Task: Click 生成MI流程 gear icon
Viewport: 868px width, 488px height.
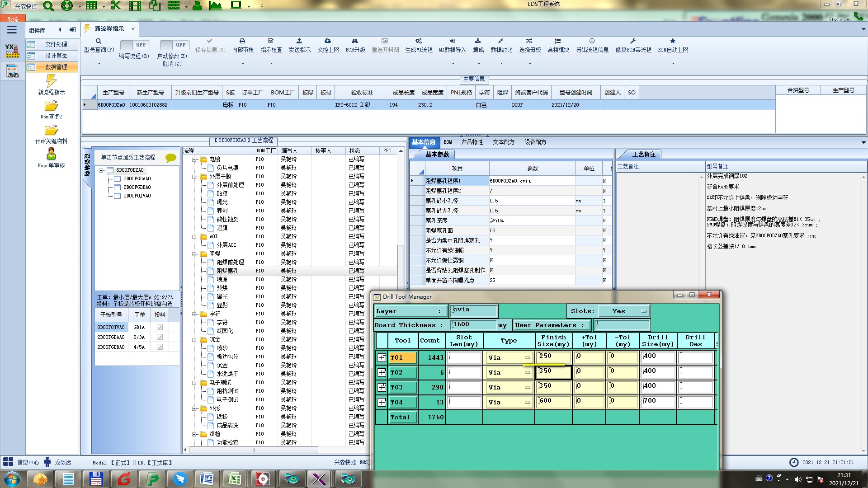Action: [x=419, y=41]
